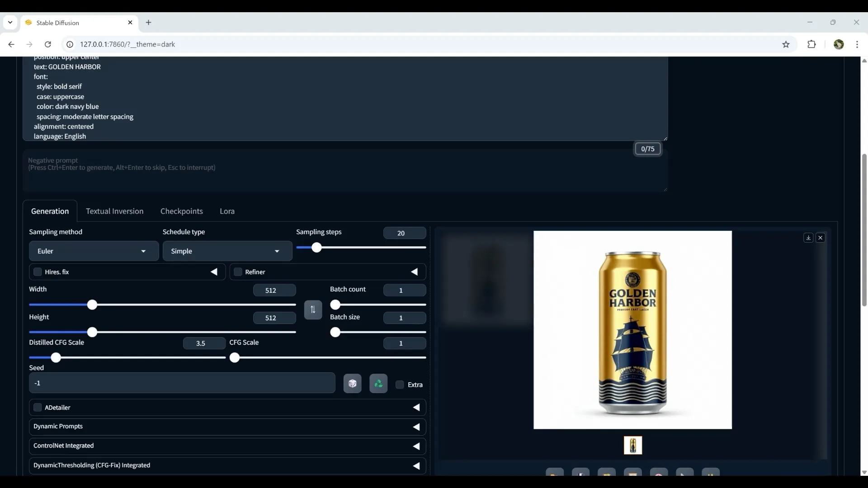868x488 pixels.
Task: Click the download icon above the image
Action: point(808,238)
